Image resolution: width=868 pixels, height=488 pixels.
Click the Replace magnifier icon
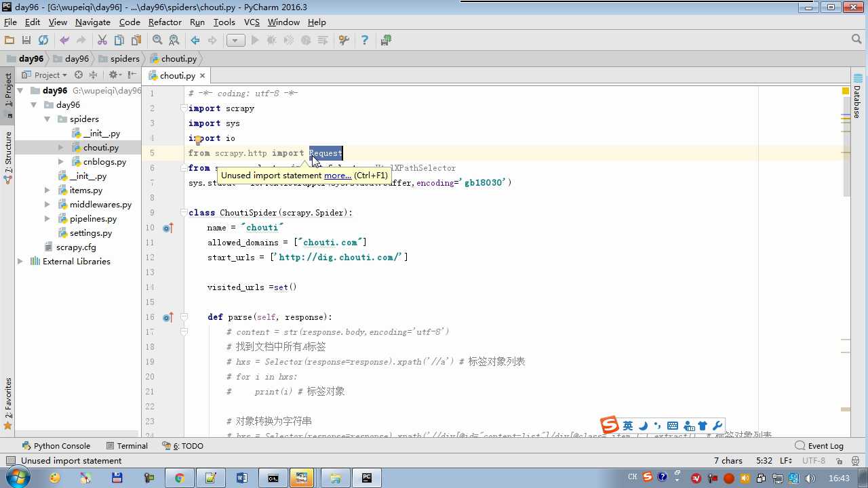[174, 41]
